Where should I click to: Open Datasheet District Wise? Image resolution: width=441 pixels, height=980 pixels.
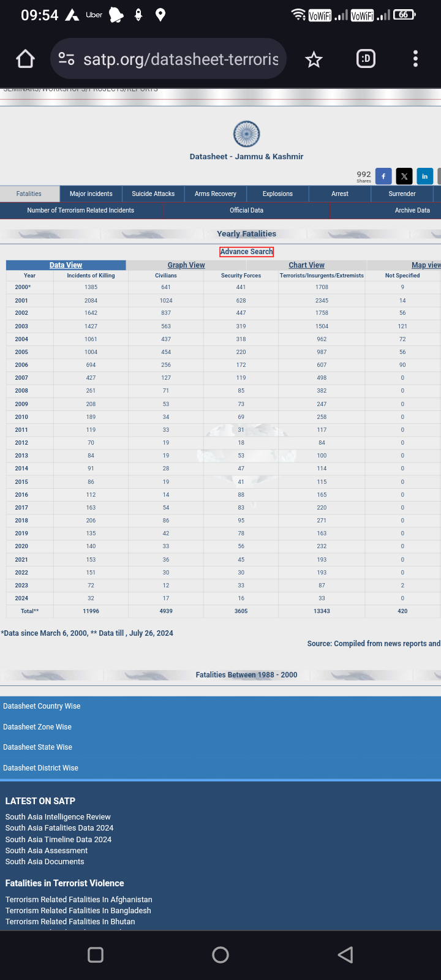pos(40,768)
